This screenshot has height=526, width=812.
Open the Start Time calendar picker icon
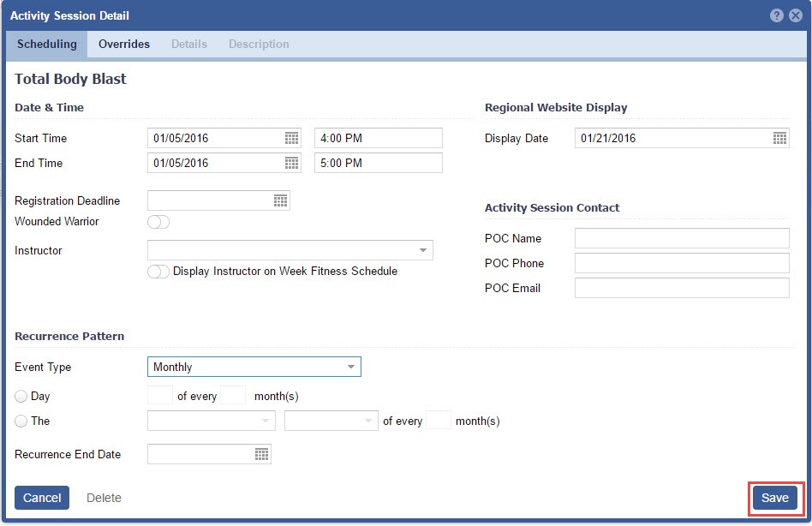tap(291, 138)
